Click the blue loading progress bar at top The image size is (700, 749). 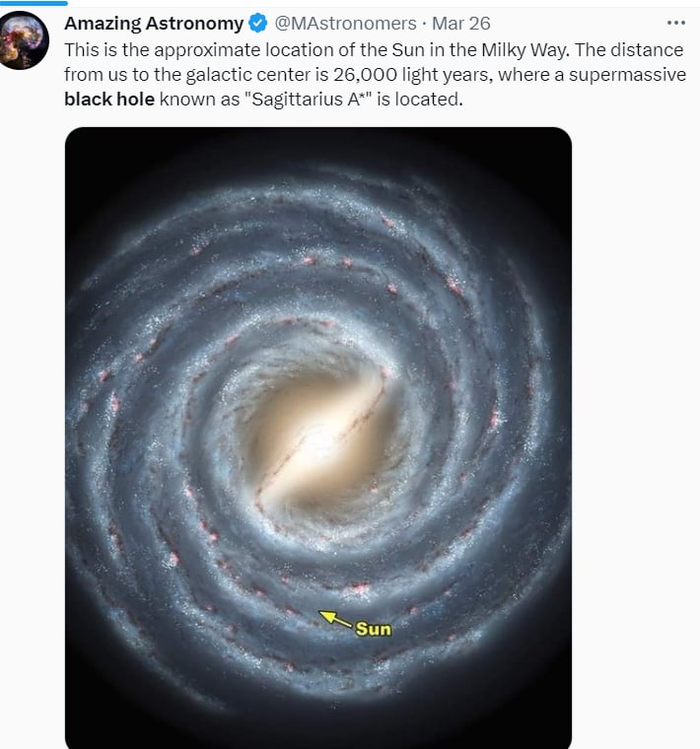pyautogui.click(x=34, y=3)
